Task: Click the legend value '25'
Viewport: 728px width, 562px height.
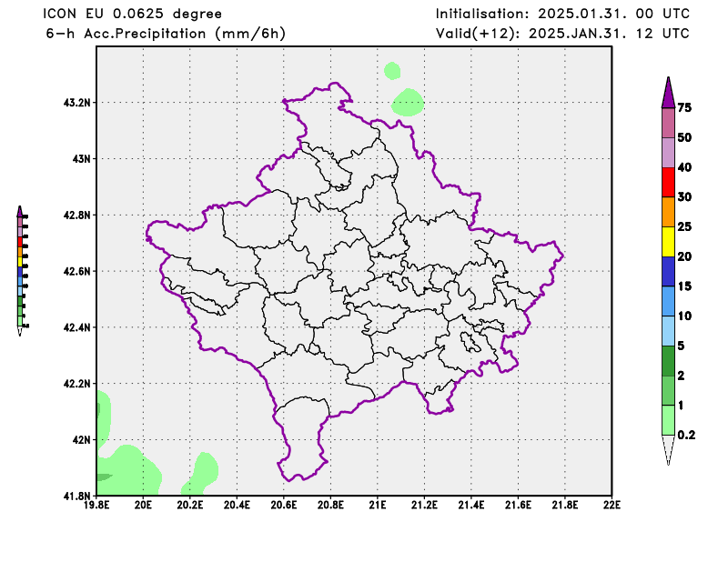Action: (684, 226)
